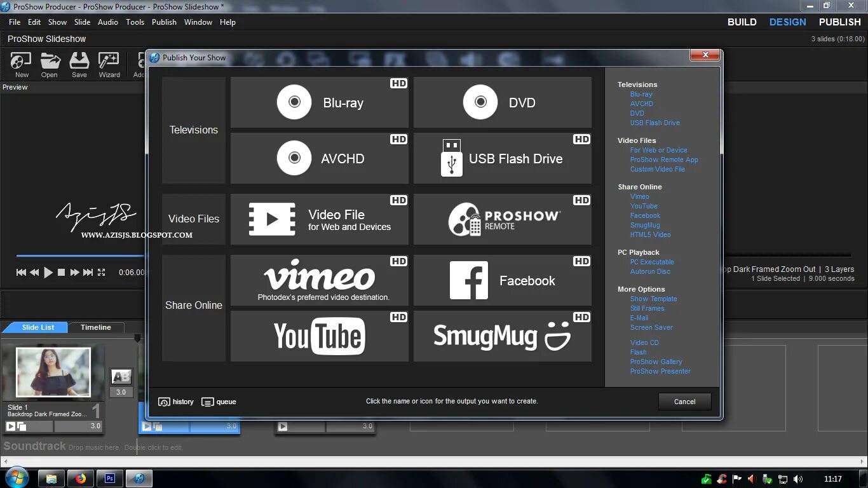This screenshot has width=868, height=488.
Task: Click PC Executable link
Action: pos(652,262)
